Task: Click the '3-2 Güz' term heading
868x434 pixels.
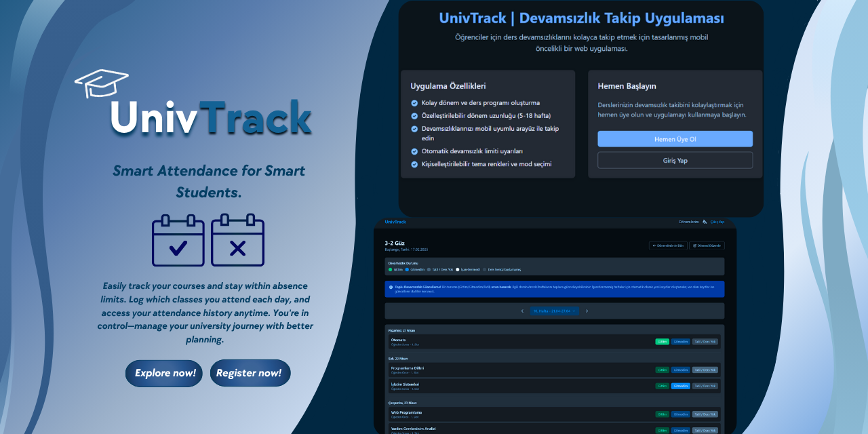Action: click(x=395, y=243)
